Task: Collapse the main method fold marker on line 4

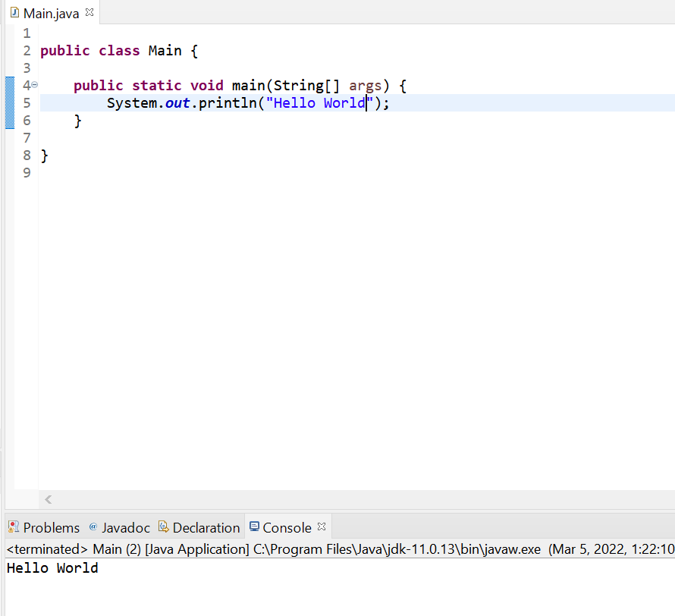Action: pyautogui.click(x=34, y=85)
